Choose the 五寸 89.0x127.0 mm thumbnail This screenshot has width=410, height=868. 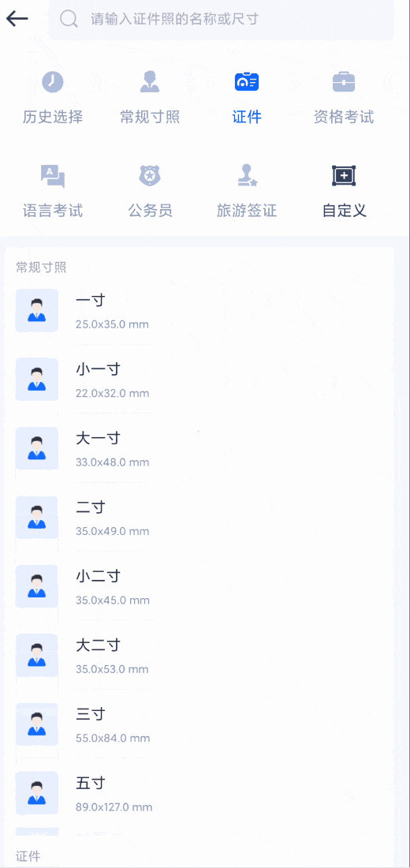[37, 793]
